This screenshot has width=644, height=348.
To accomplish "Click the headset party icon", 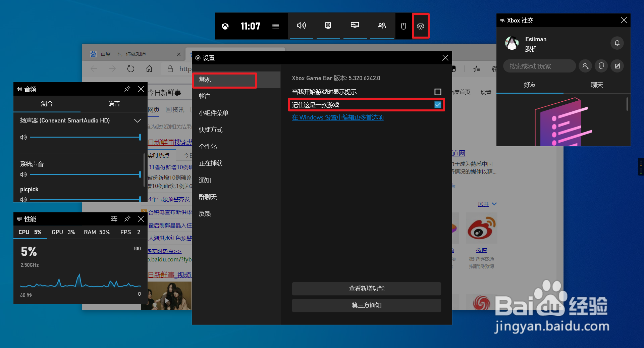I will tap(601, 66).
